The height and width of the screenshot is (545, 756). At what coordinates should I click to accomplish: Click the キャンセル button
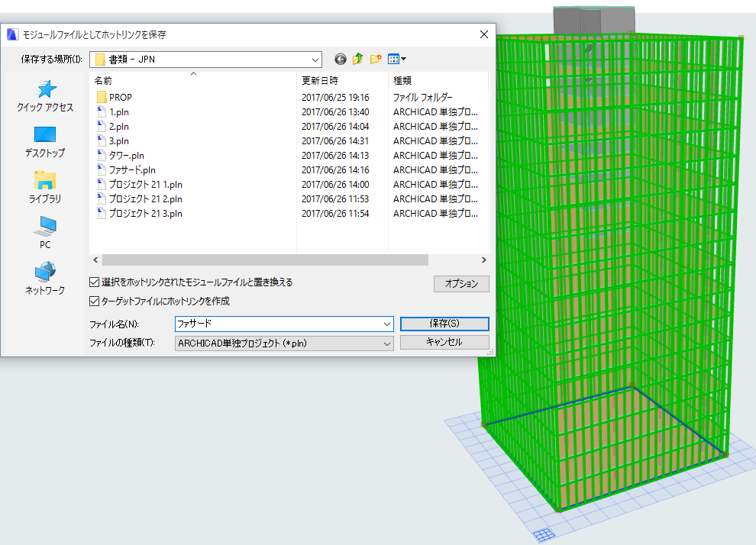[x=444, y=342]
